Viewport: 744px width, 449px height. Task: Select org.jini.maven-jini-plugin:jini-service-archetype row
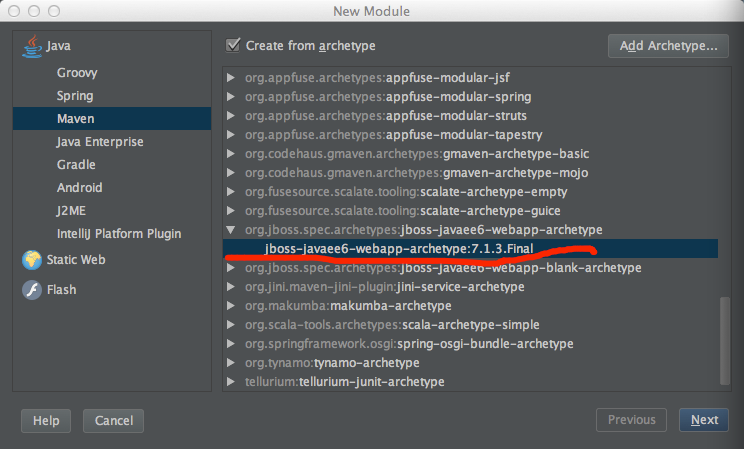coord(385,287)
